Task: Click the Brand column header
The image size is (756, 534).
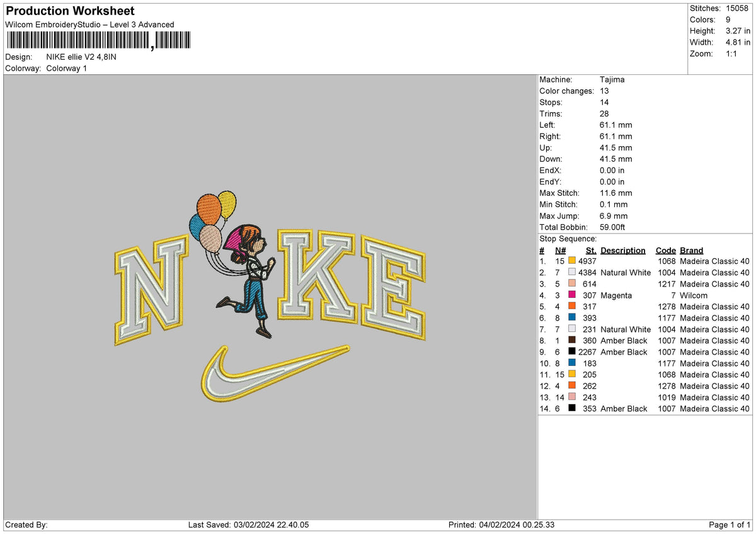Action: click(692, 251)
